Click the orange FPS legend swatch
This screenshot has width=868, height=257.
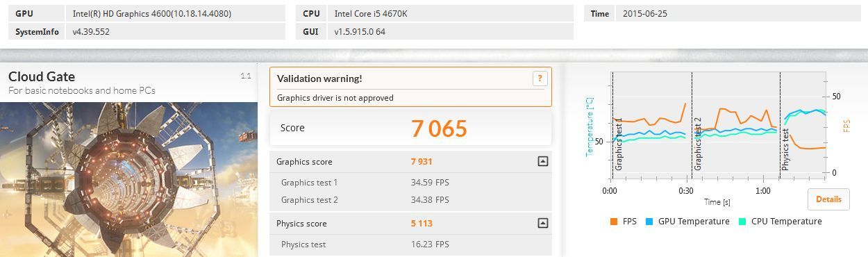tap(613, 222)
